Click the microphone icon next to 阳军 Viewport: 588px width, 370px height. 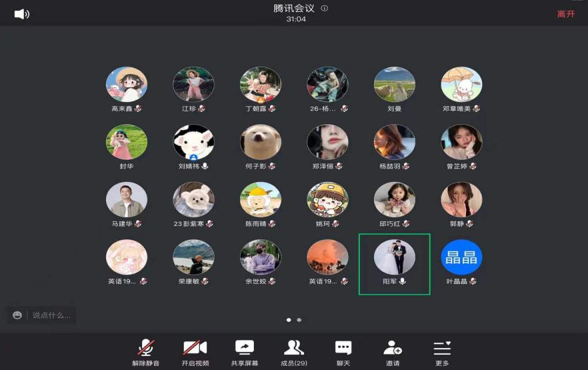[x=403, y=281]
